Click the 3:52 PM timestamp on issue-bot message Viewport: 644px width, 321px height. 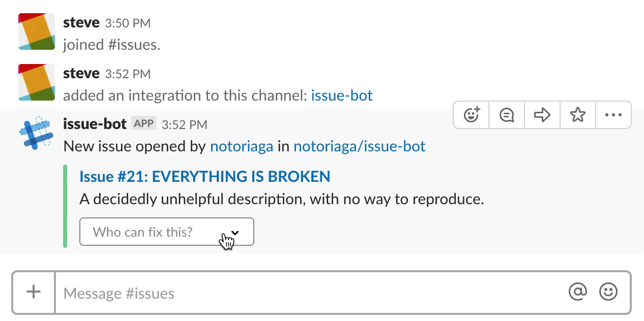(184, 124)
